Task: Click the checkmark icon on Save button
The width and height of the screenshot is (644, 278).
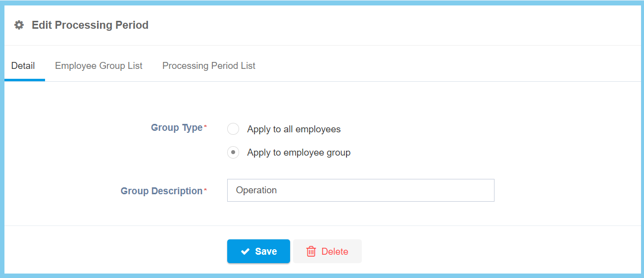Action: (x=245, y=252)
